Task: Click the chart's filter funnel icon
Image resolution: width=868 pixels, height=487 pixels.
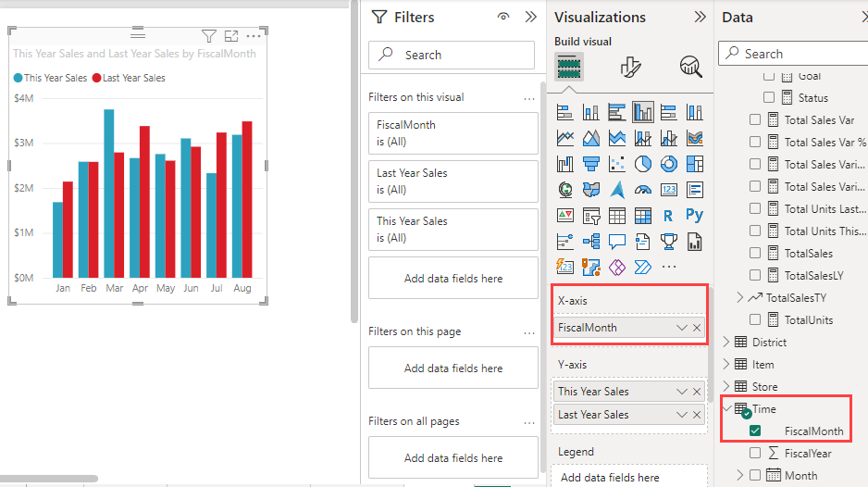Action: pos(209,36)
